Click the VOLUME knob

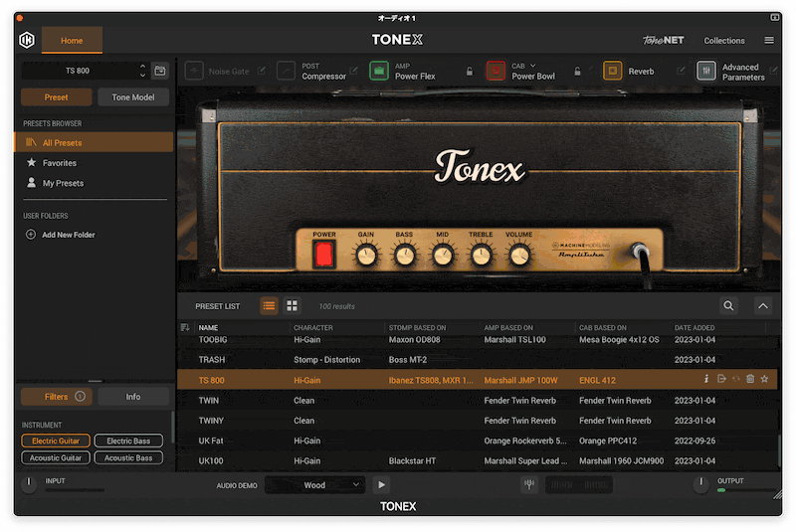(519, 256)
